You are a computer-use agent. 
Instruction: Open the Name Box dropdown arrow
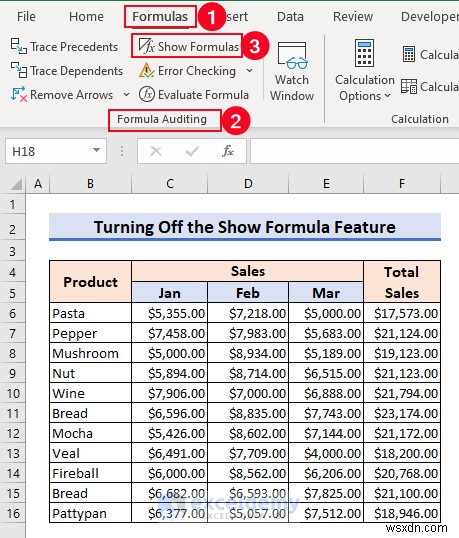pos(97,150)
